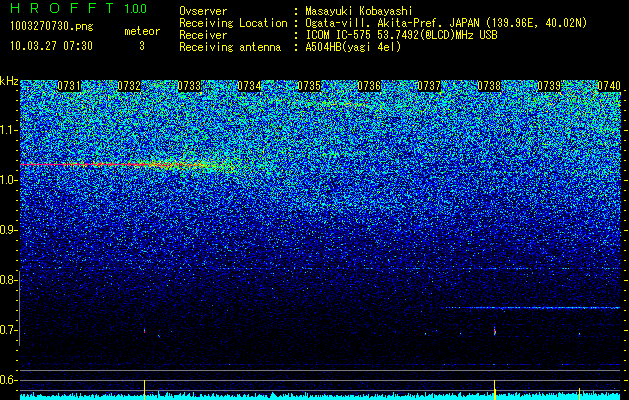Click the 1.1 kHz axis label

pyautogui.click(x=7, y=130)
